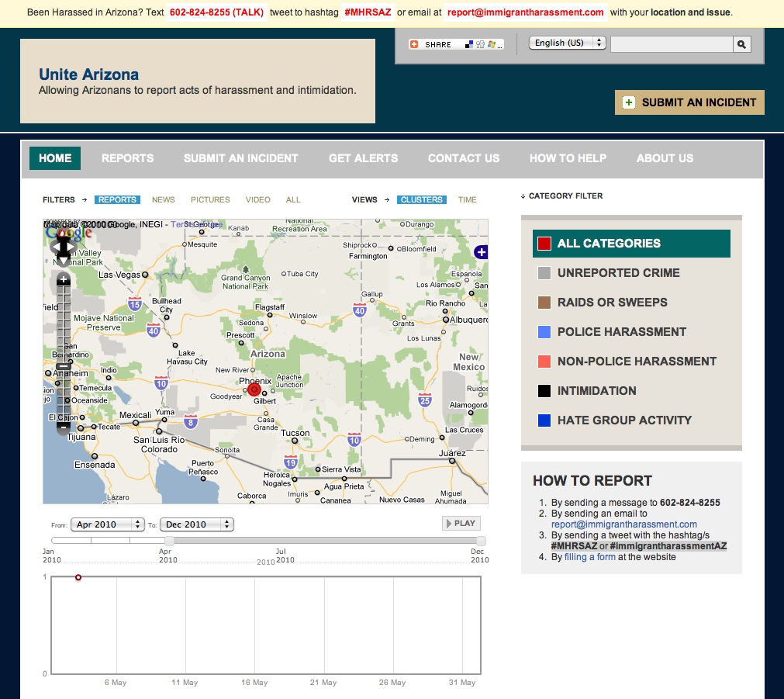Click the gold Submit an Incident button

coord(689,102)
